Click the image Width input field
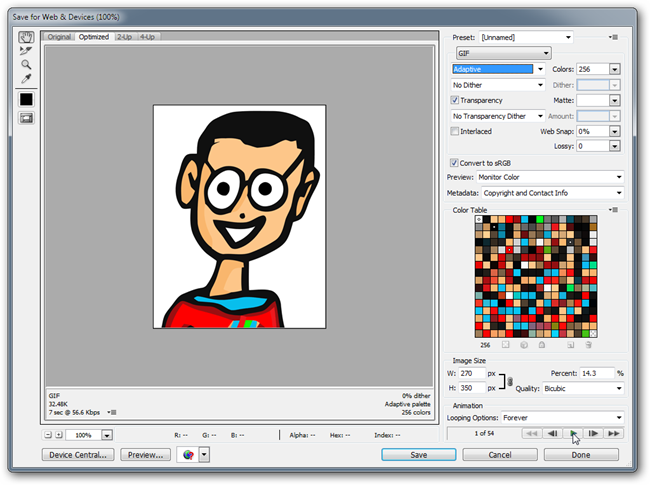 472,373
